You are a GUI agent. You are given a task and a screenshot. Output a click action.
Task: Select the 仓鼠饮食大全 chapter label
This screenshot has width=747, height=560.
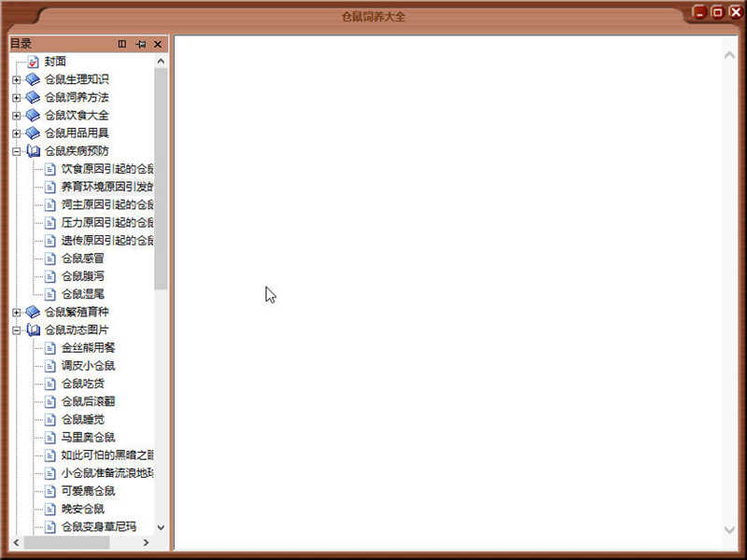(77, 115)
